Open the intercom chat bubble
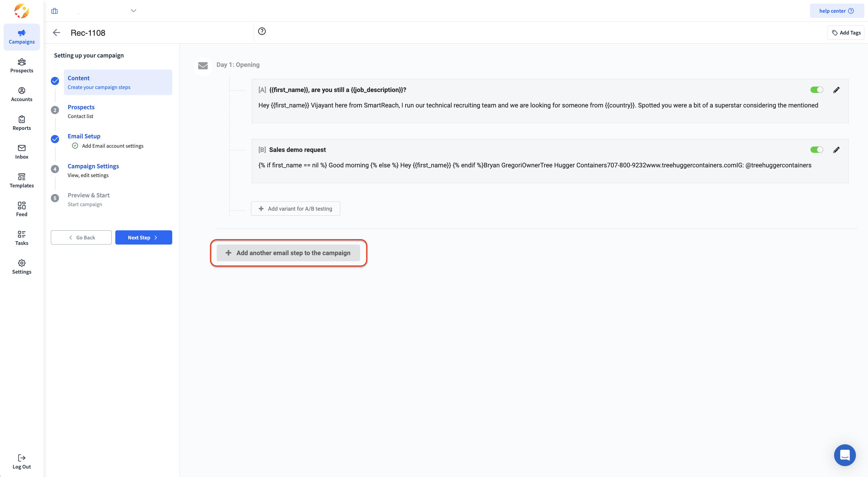This screenshot has width=868, height=477. (844, 455)
